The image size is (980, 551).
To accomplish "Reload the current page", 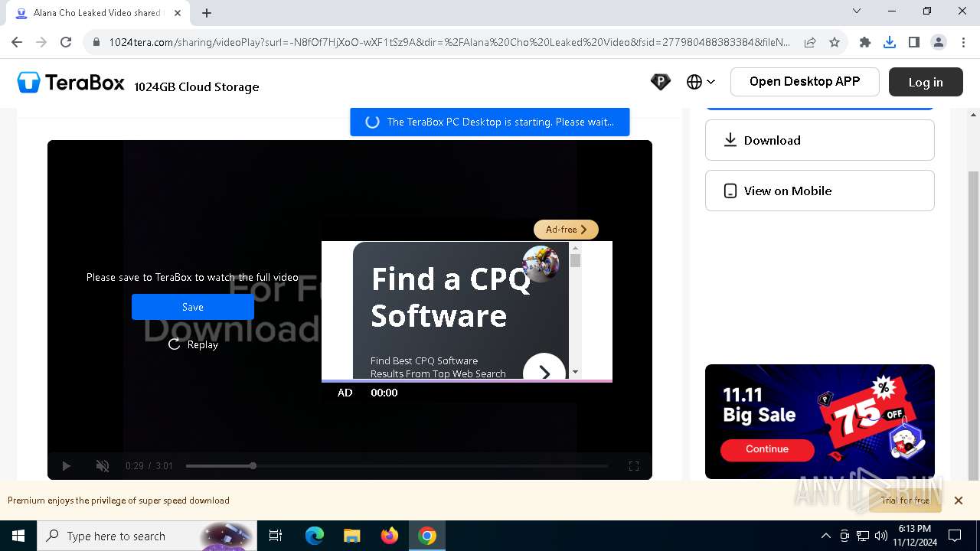I will [x=66, y=42].
